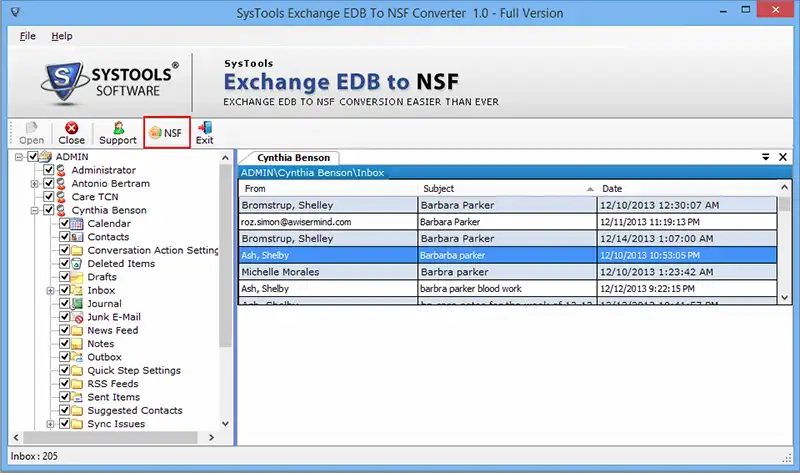The height and width of the screenshot is (473, 800).
Task: Select the Quick Step Settings folder
Action: point(134,370)
